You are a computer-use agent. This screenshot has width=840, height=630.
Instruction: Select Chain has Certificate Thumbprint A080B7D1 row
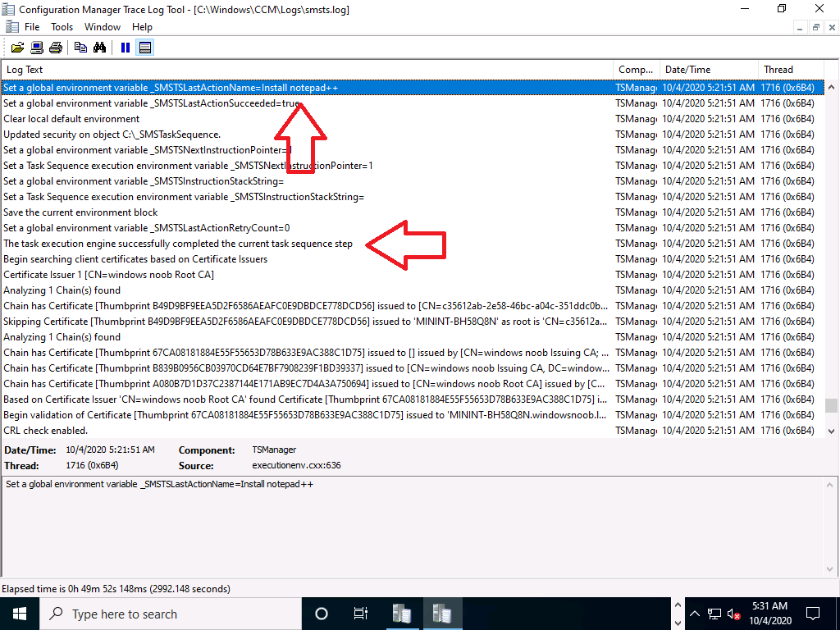(x=413, y=384)
